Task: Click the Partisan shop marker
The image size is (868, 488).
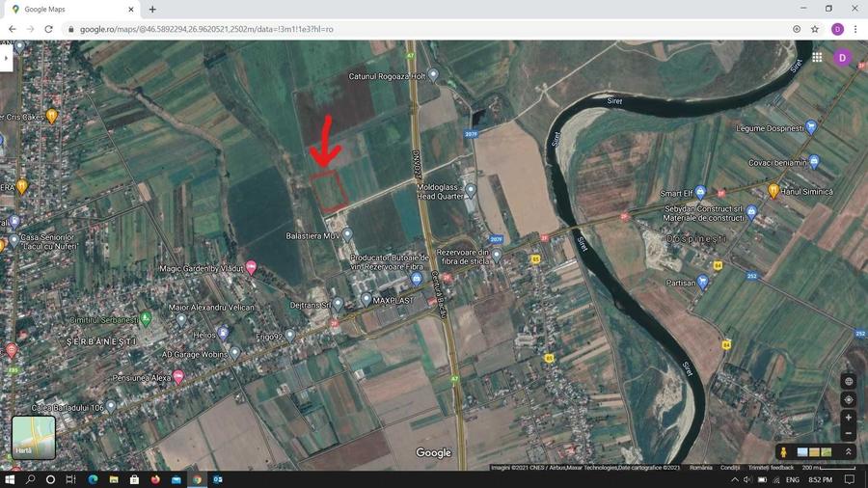Action: (702, 282)
